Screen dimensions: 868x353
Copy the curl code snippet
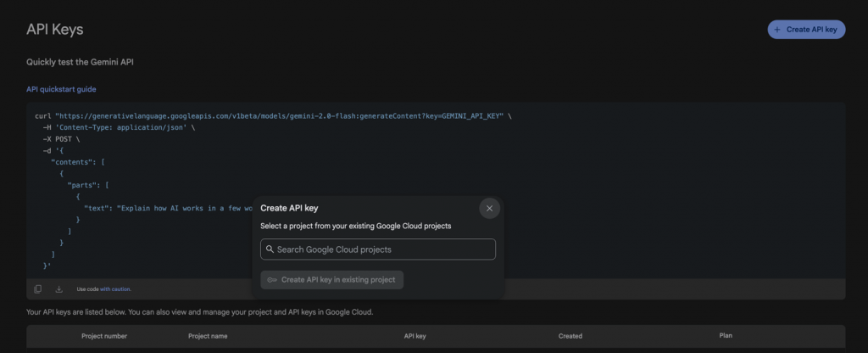[38, 289]
